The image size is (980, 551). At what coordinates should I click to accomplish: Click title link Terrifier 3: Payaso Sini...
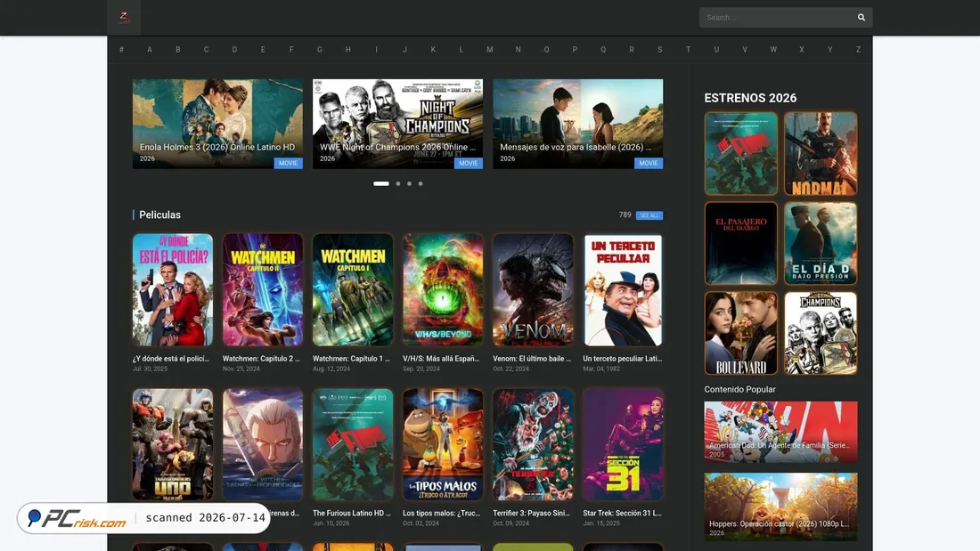[531, 513]
